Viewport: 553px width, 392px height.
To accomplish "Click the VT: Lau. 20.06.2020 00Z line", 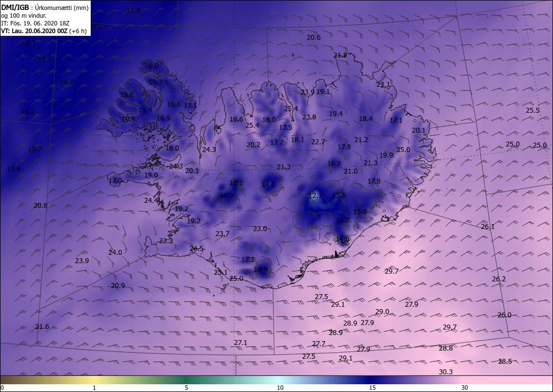I will tap(44, 30).
